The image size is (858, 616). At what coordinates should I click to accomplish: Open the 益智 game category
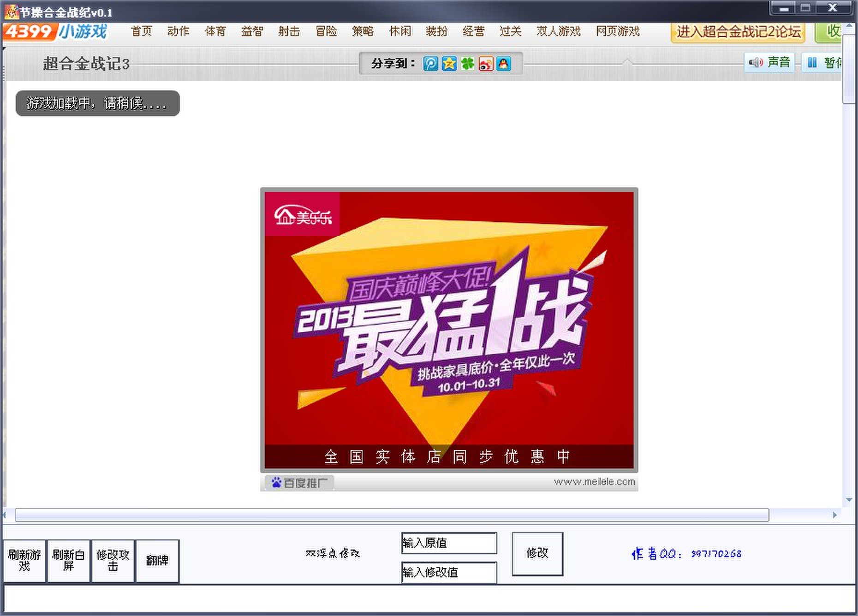pos(252,31)
